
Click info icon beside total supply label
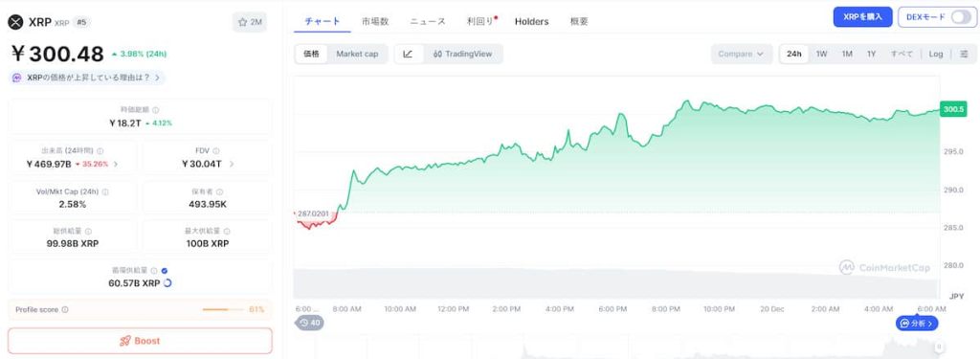tap(88, 232)
